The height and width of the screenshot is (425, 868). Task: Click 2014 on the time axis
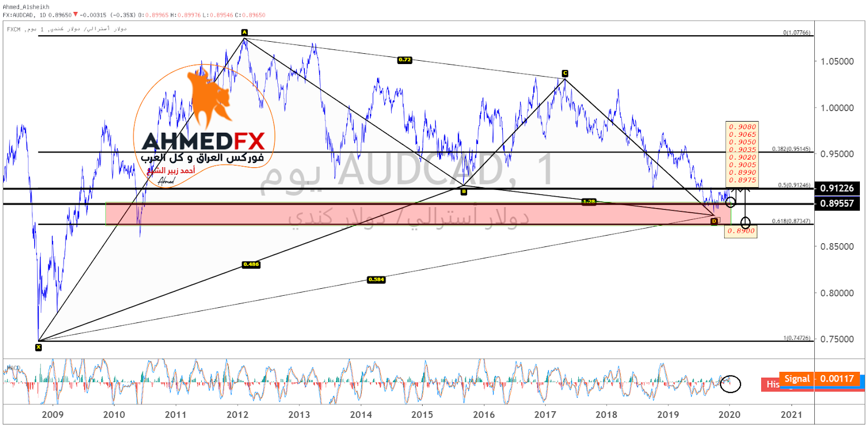point(361,415)
